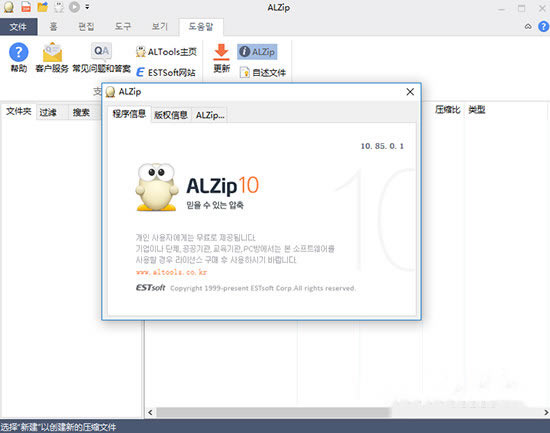Open the QA FAQ icon
This screenshot has height=433, width=550.
[101, 52]
